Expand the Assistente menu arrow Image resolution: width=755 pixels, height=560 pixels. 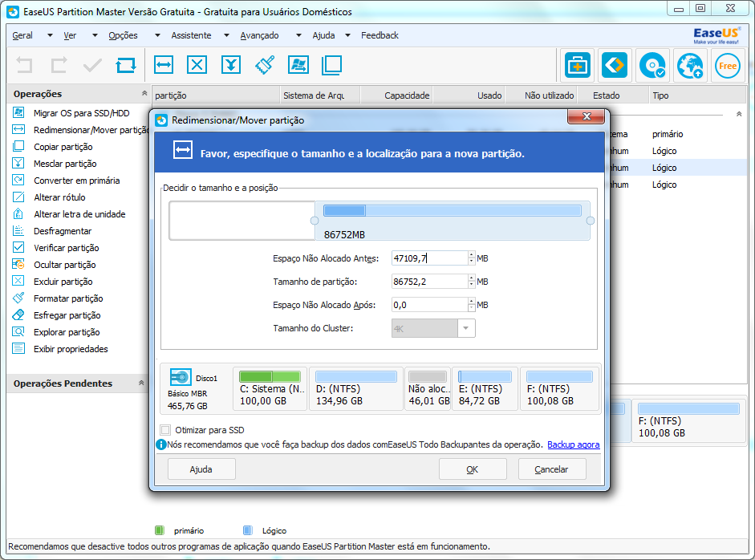click(227, 35)
